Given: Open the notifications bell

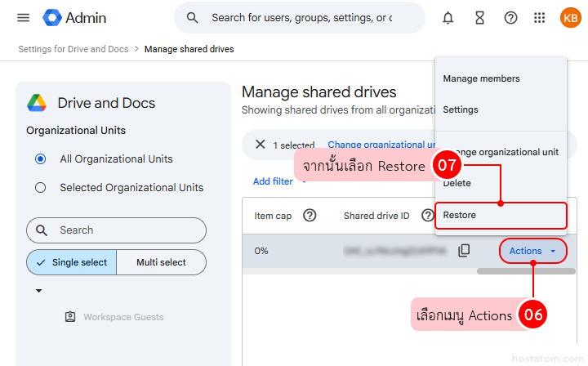Looking at the screenshot, I should click(448, 18).
